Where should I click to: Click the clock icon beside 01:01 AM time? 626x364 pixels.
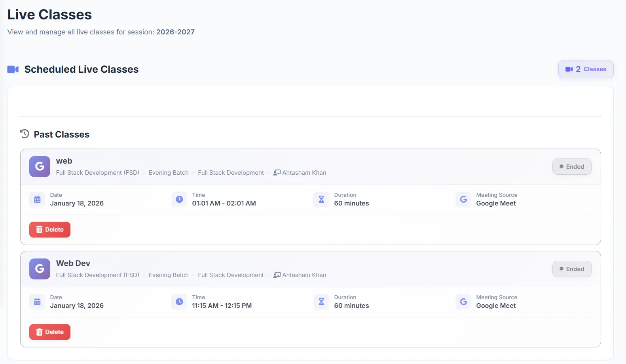(x=179, y=200)
